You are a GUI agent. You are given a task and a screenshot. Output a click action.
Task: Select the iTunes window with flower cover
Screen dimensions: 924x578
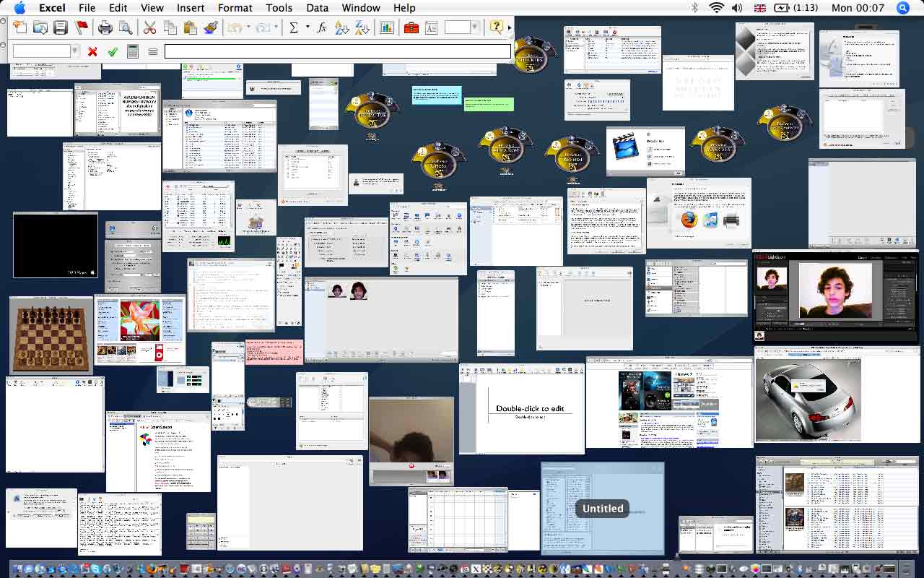[140, 329]
